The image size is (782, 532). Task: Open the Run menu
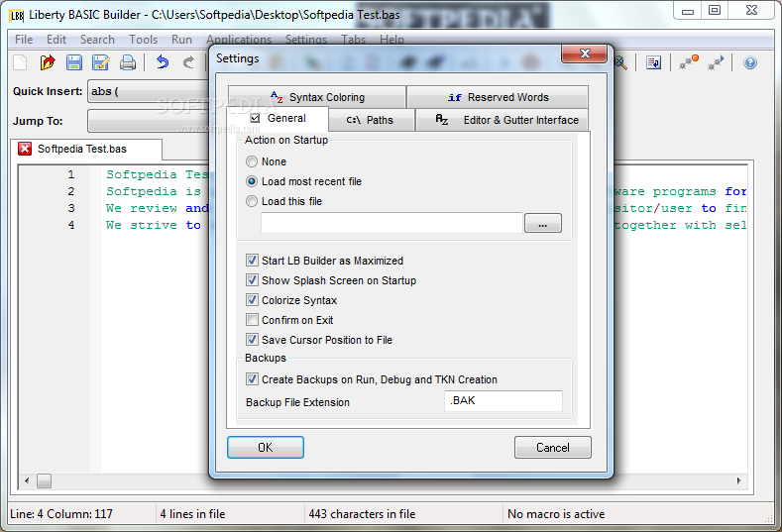[x=181, y=40]
